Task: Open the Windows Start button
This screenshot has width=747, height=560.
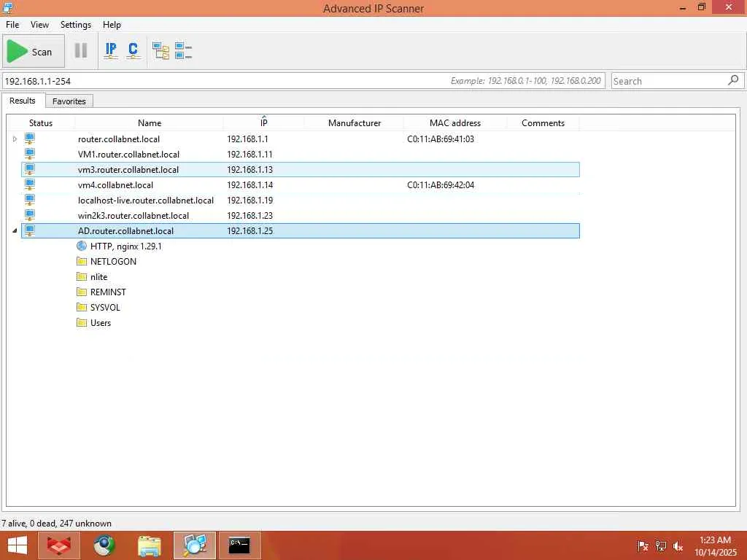Action: point(18,545)
